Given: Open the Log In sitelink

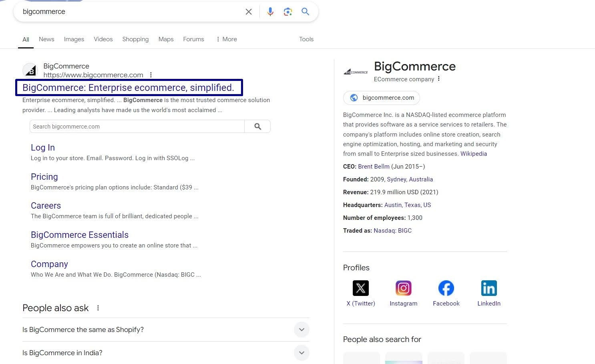Looking at the screenshot, I should pyautogui.click(x=43, y=148).
